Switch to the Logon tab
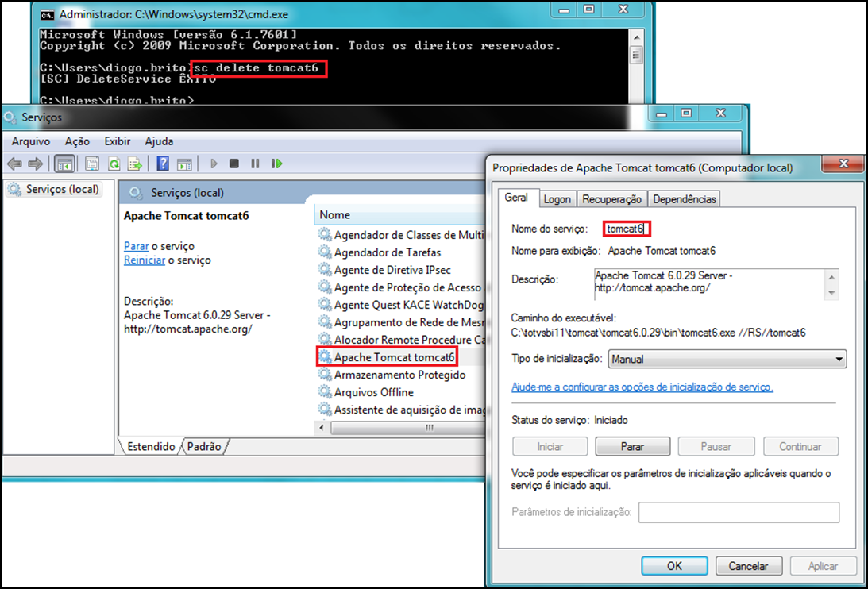Viewport: 868px width, 589px height. (557, 199)
